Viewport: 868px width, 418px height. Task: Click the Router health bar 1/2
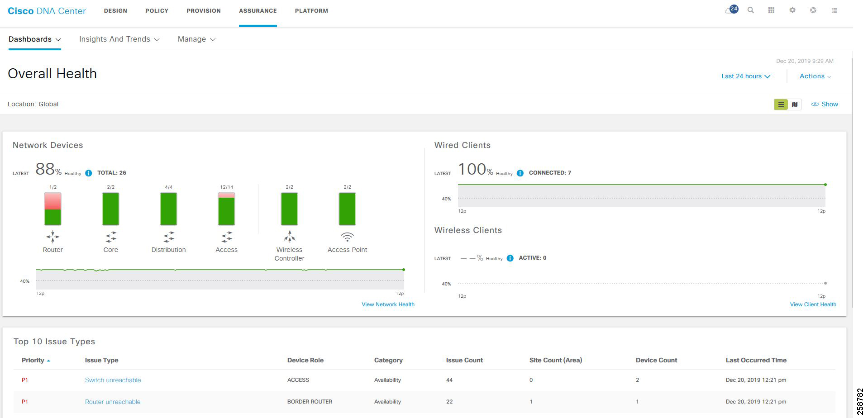52,209
